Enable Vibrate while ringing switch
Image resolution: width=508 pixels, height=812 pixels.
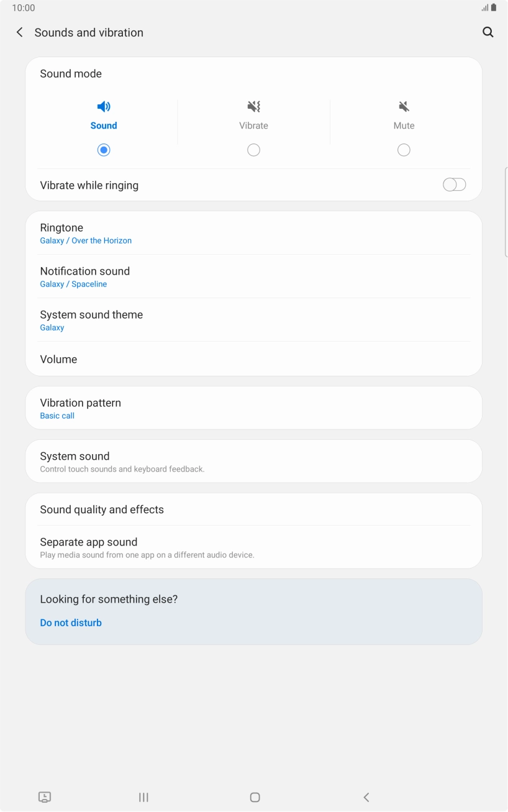[454, 185]
